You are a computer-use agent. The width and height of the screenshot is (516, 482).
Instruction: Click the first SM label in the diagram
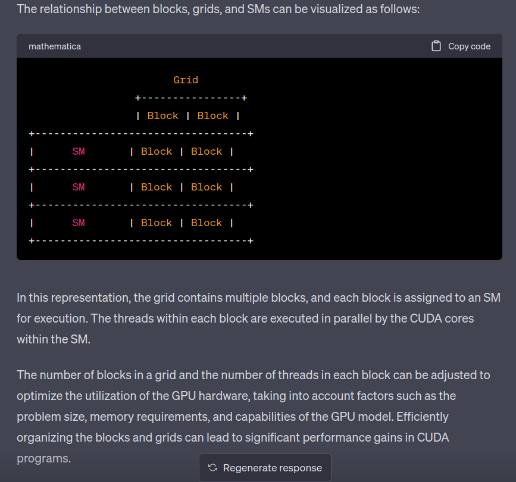(79, 152)
